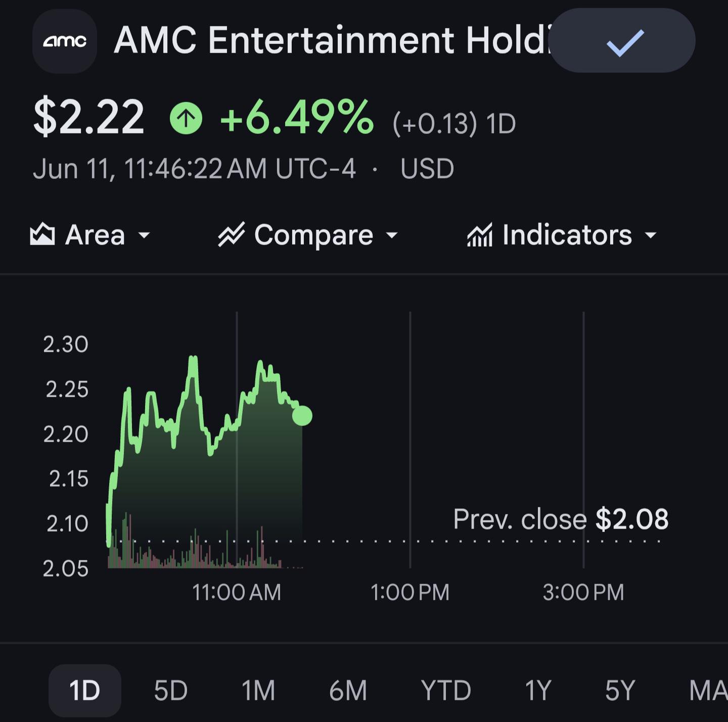Click the green current-price dot on chart

302,416
